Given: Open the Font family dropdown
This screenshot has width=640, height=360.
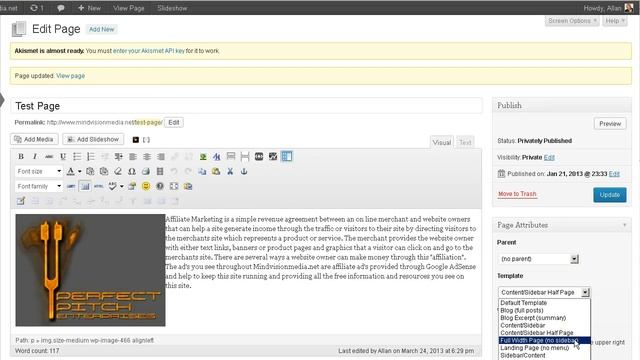Looking at the screenshot, I should pos(39,187).
